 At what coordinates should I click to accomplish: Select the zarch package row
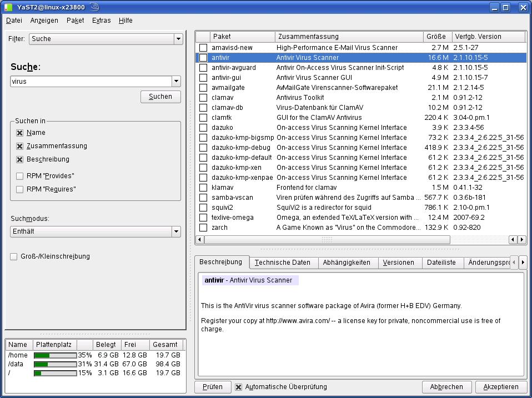coord(361,228)
